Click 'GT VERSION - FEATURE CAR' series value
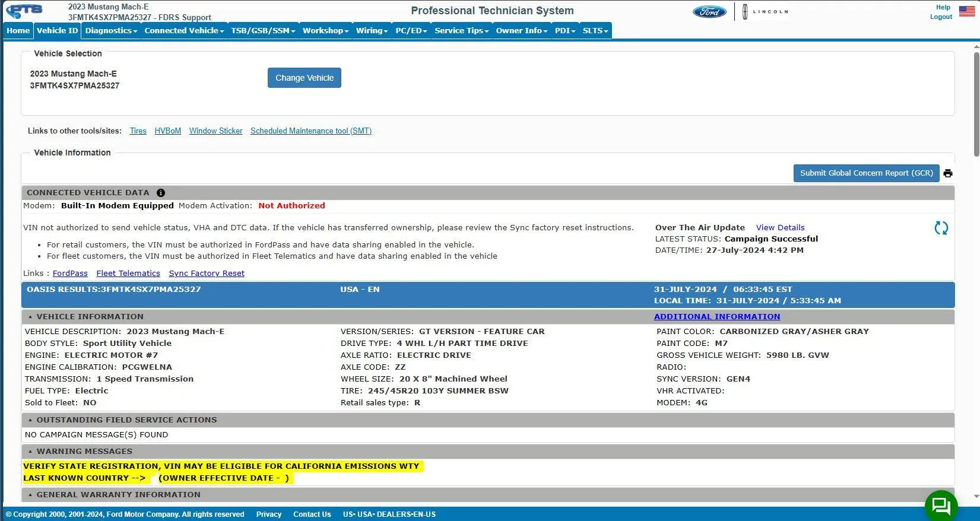Viewport: 980px width, 521px height. coord(482,332)
